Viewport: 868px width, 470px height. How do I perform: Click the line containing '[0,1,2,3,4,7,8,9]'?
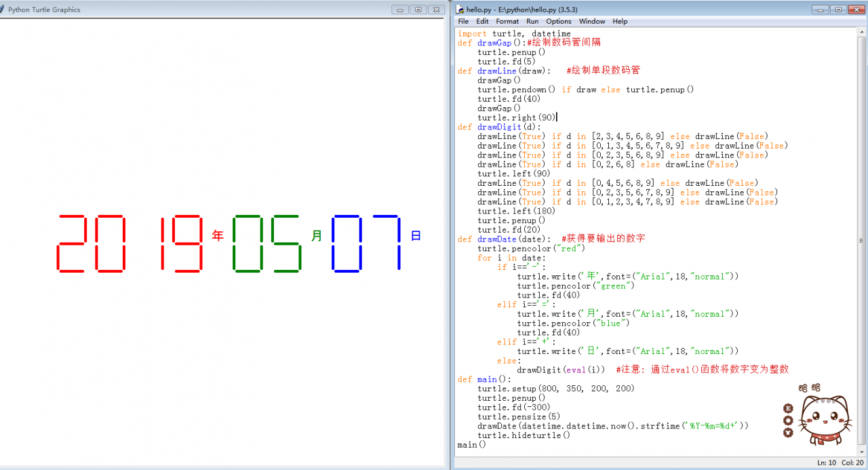point(627,201)
